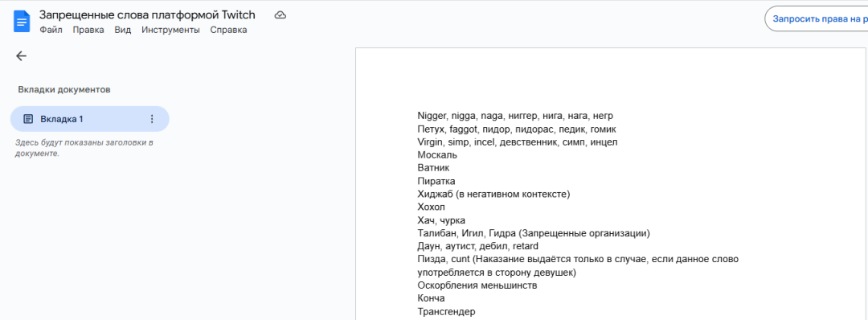Click the page icon beside Вкладка 1
This screenshot has width=868, height=320.
coord(27,119)
